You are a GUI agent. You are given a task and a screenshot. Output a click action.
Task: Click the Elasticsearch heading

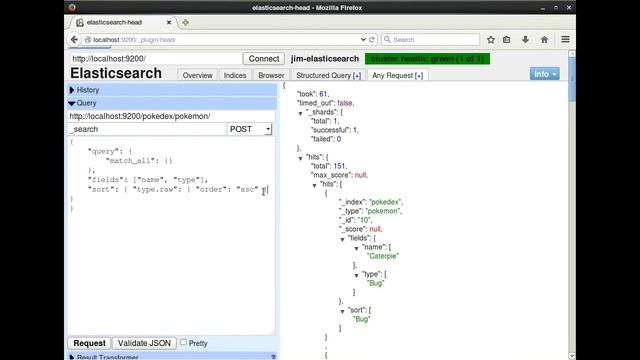coord(116,73)
